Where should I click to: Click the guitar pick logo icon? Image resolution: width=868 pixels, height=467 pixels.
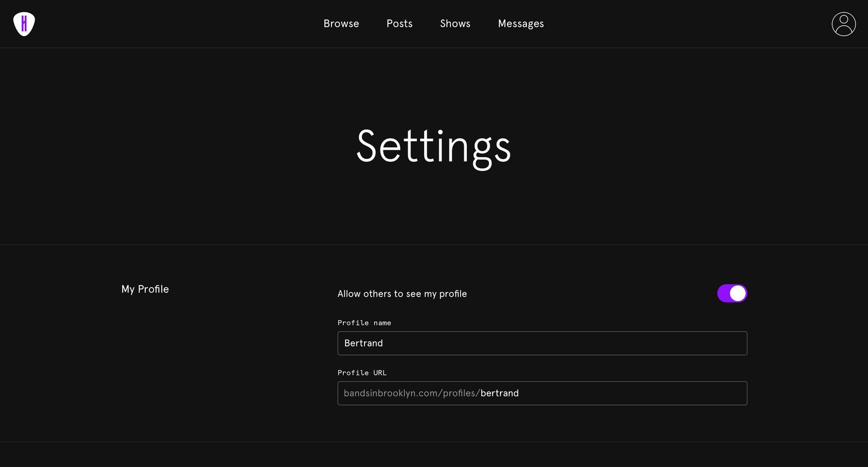click(x=24, y=24)
